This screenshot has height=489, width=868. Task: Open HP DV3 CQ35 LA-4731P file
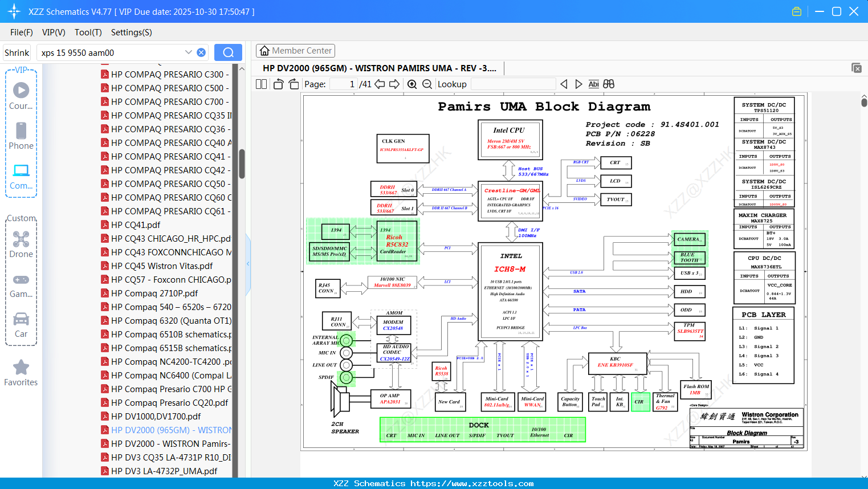pos(166,457)
